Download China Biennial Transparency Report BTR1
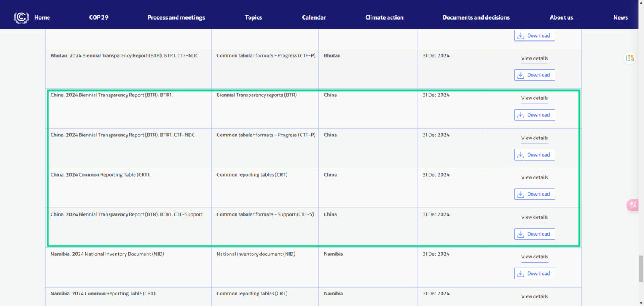The image size is (644, 306). point(534,115)
